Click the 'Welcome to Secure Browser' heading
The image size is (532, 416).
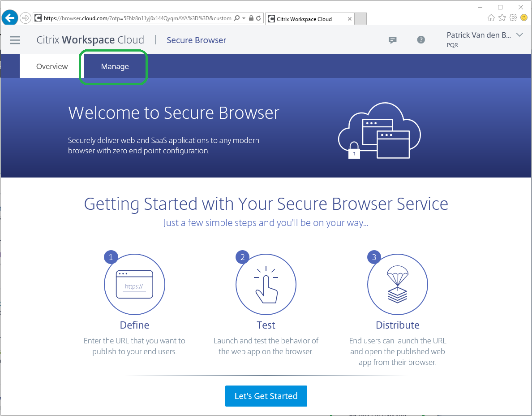click(174, 113)
